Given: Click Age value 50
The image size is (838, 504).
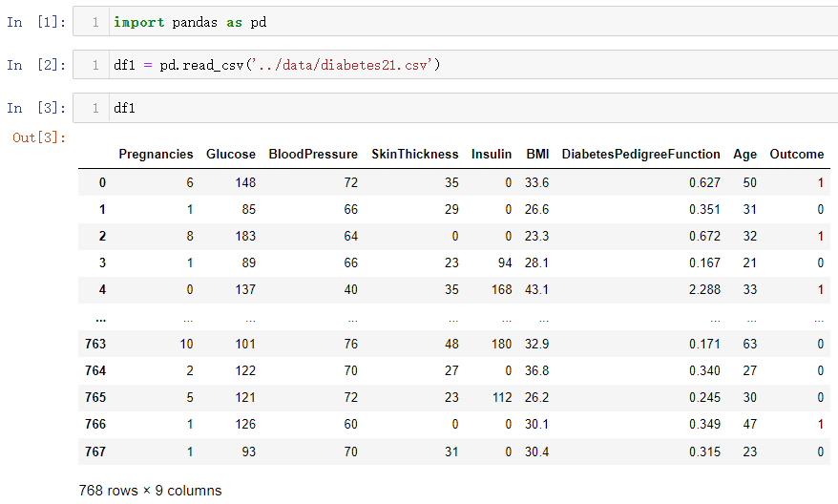Looking at the screenshot, I should click(749, 182).
